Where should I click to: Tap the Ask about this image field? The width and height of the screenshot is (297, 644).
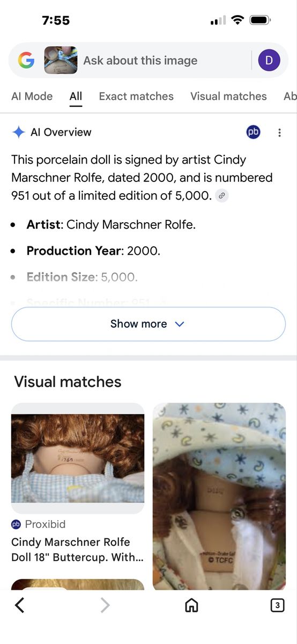coord(140,61)
